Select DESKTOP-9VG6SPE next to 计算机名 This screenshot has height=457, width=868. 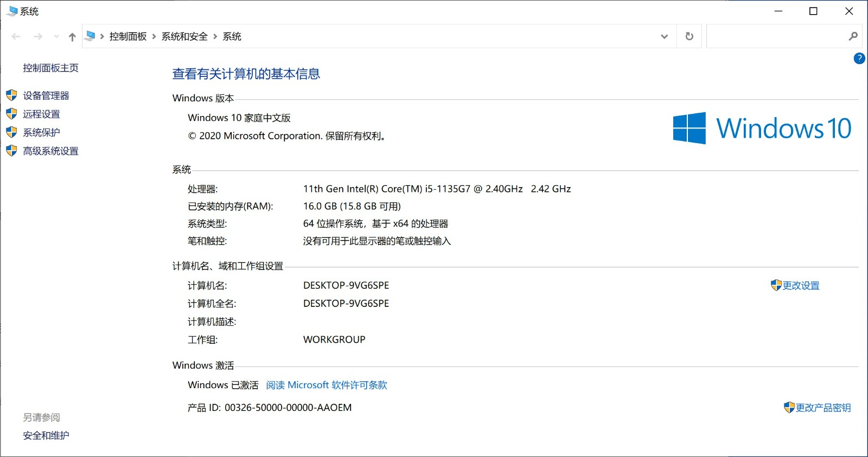pos(346,285)
